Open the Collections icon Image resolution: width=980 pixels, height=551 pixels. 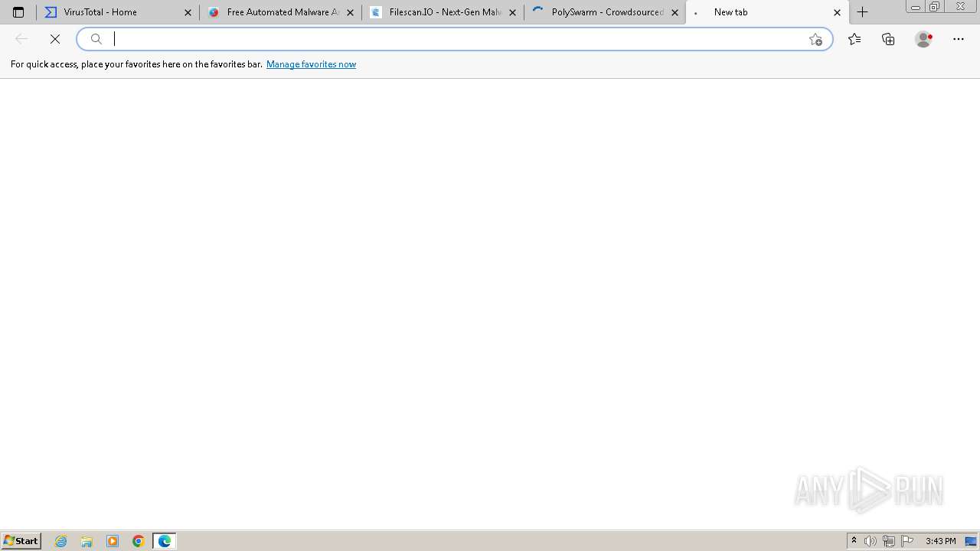pos(888,39)
